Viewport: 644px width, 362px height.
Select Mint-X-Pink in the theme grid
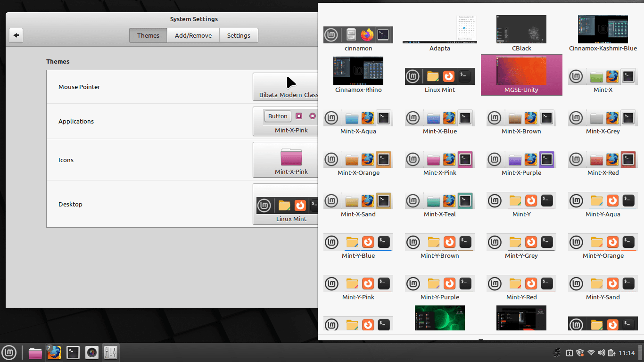pyautogui.click(x=440, y=163)
